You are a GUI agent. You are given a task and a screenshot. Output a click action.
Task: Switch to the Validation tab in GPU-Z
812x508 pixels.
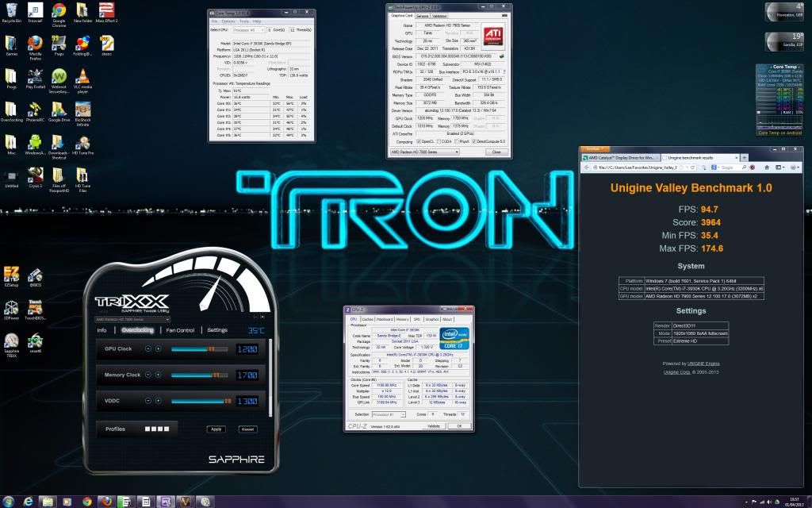pos(439,16)
